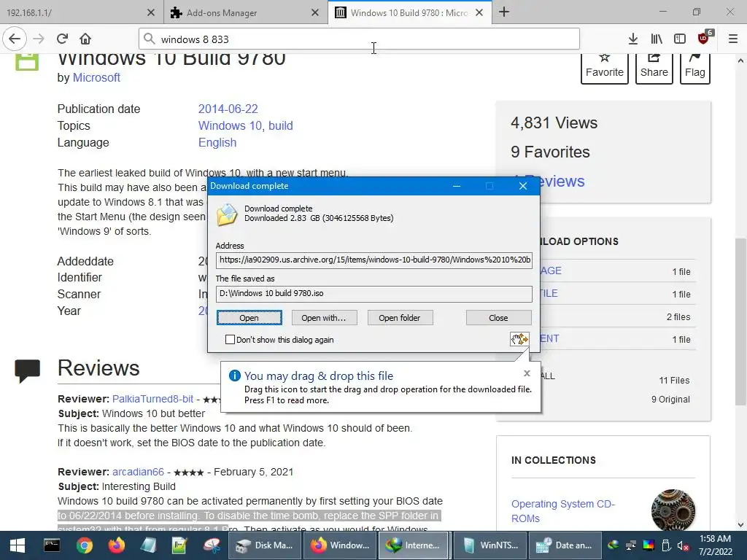The image size is (747, 560).
Task: Switch to the Disk Management taskbar window
Action: (x=265, y=545)
